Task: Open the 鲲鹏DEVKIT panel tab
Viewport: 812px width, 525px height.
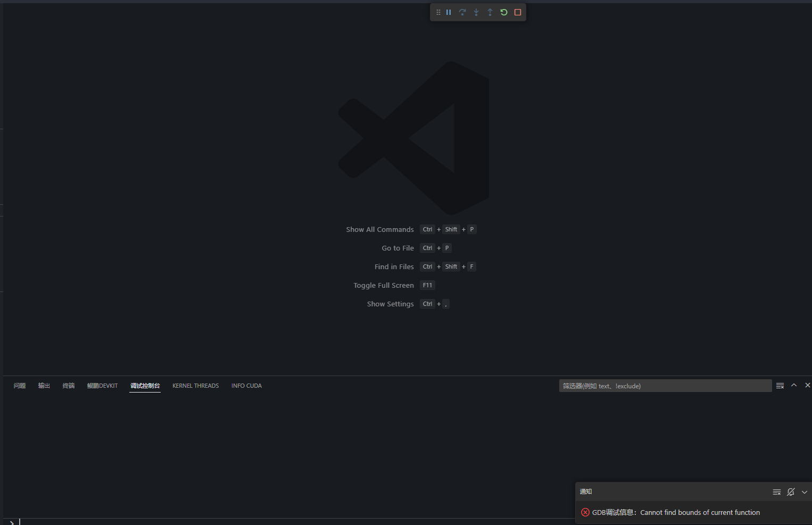Action: click(103, 386)
